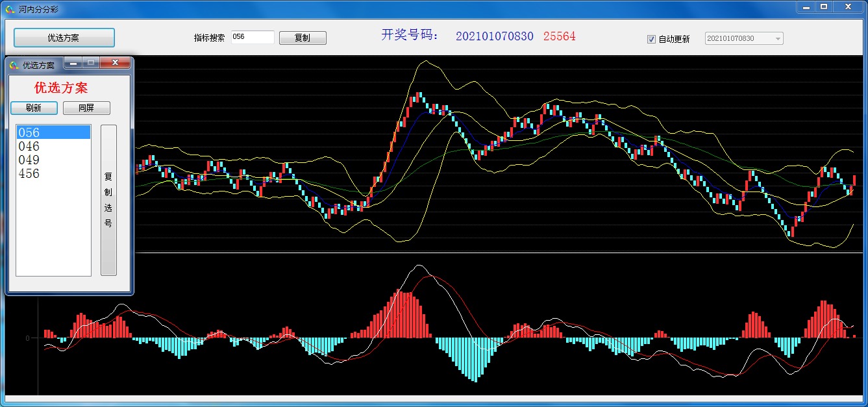Choose the 049 entry in scheme list
The width and height of the screenshot is (868, 407).
point(53,160)
